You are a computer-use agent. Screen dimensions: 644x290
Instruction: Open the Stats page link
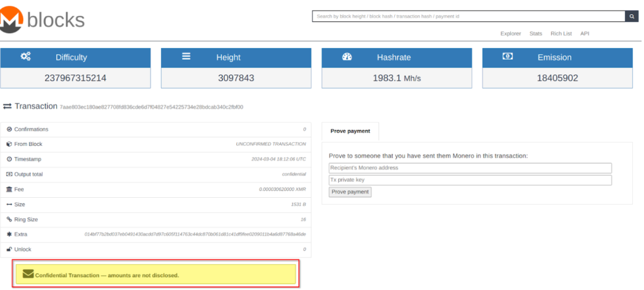coord(535,34)
